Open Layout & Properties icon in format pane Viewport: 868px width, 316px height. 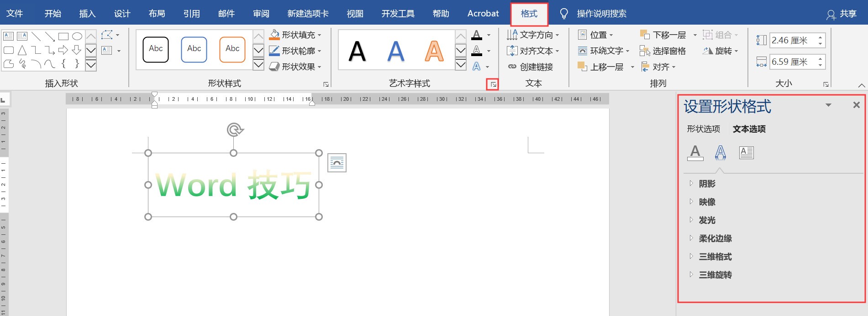coord(746,152)
